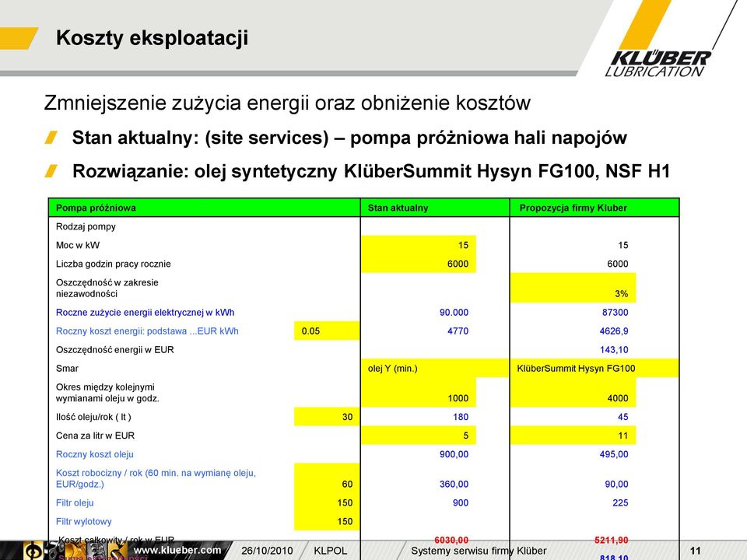
Task: Click the 'Stan aktualny: (site services)' bullet line
Action: coord(349,138)
